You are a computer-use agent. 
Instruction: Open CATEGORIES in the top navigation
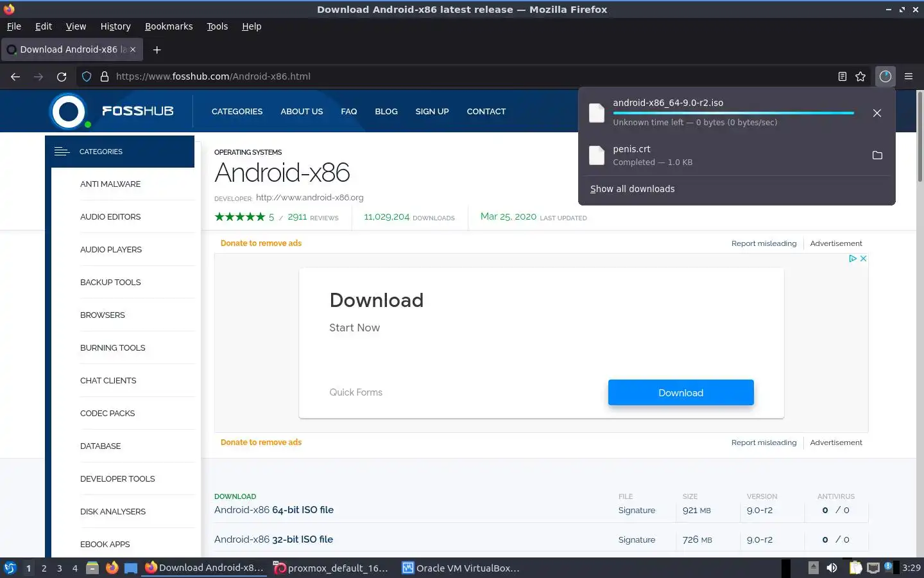(x=237, y=112)
